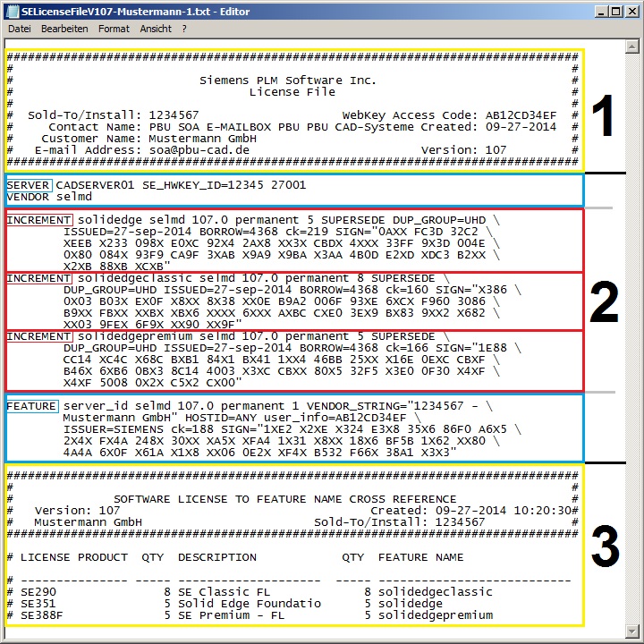Click the 'ck=160' text
The height and width of the screenshot is (644, 644).
click(x=407, y=290)
